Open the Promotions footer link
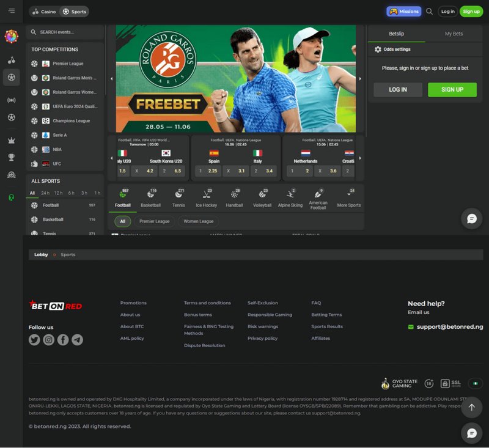This screenshot has width=489, height=448. click(133, 303)
